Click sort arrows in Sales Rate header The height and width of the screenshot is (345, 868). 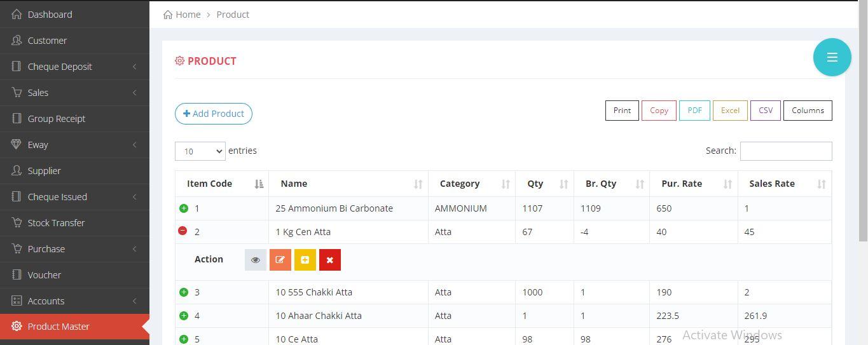pyautogui.click(x=821, y=184)
